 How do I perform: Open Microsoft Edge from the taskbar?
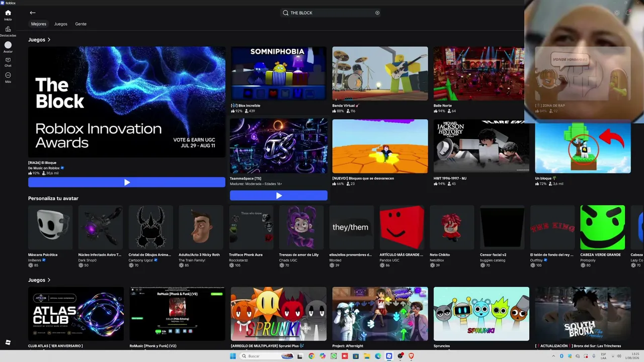pos(378,356)
